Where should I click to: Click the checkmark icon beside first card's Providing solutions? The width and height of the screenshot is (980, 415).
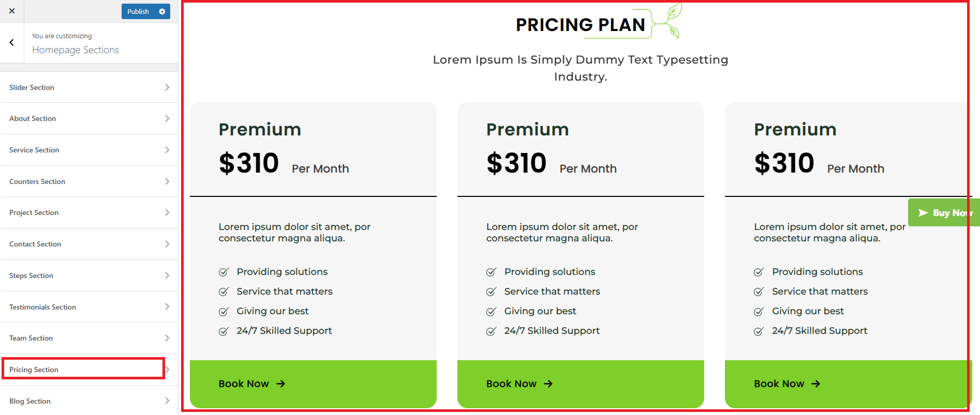click(x=224, y=272)
